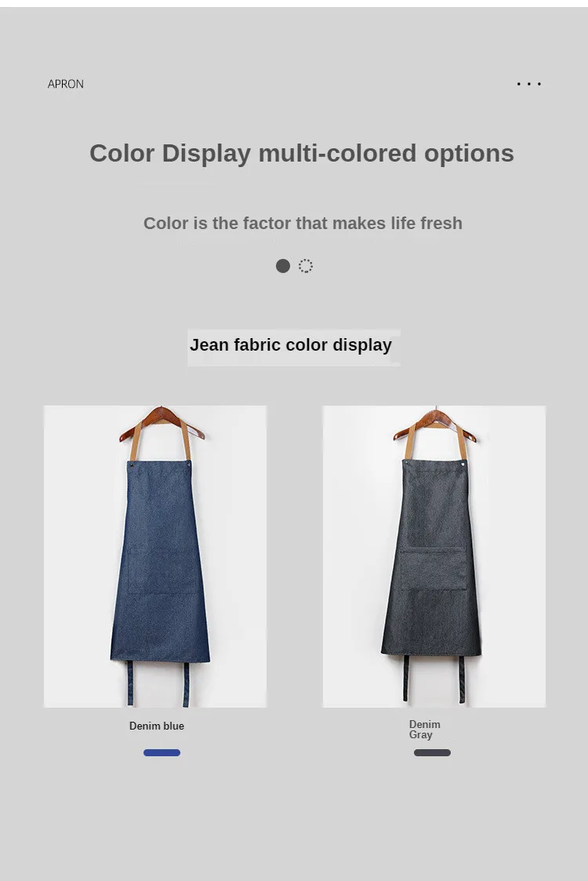
Task: Click the APRON label at top left
Action: (x=66, y=84)
